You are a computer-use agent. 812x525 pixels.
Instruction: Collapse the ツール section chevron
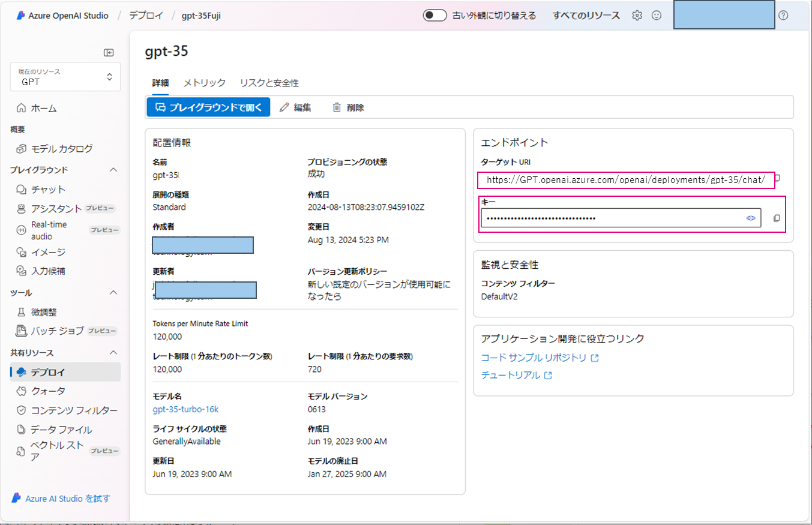pos(113,293)
